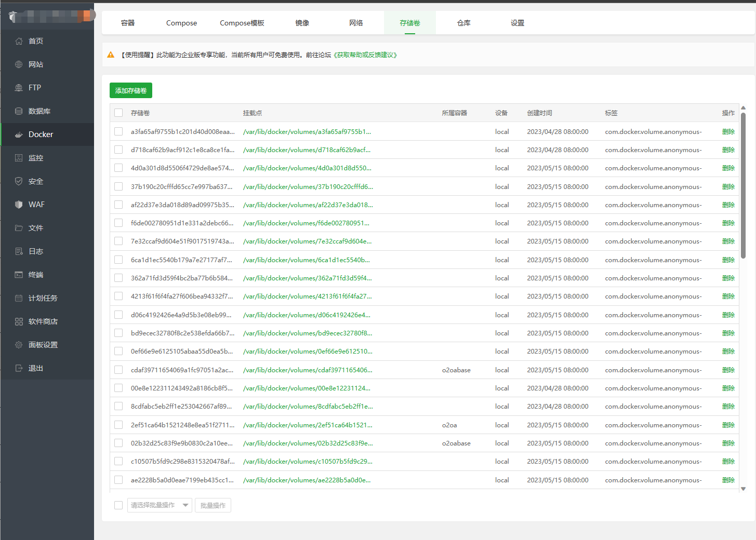Click the 添加存储卷 button

(131, 90)
